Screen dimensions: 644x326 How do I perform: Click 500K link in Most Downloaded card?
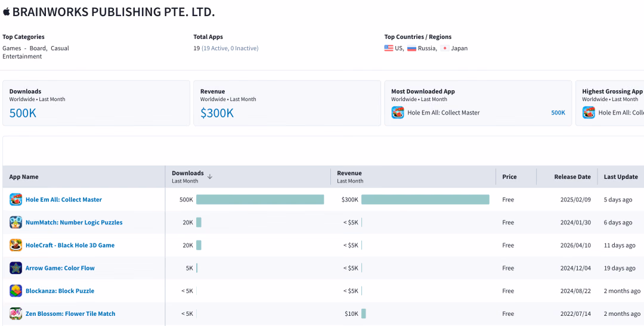558,113
